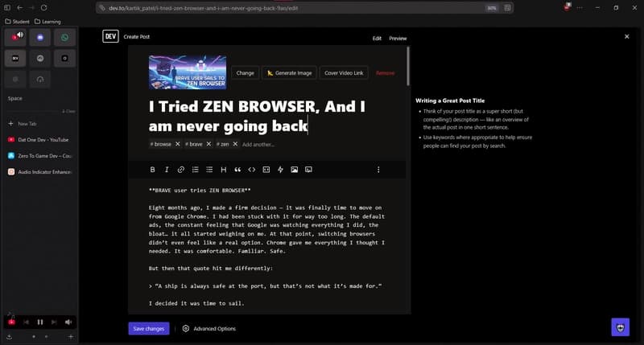The image size is (644, 345).
Task: Open the Learning bookmarks folder
Action: [47, 22]
